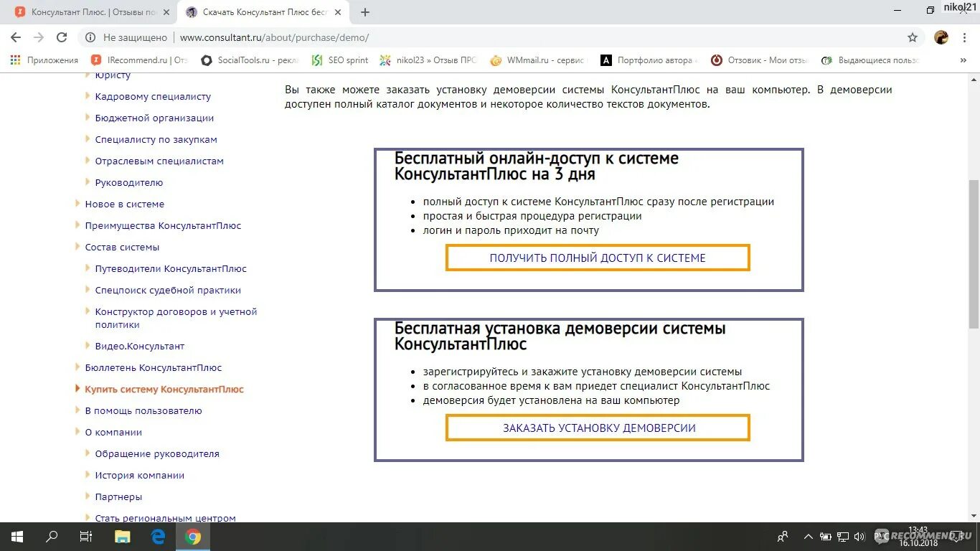The image size is (980, 551).
Task: Open 'История компании' sidebar link
Action: coord(140,475)
